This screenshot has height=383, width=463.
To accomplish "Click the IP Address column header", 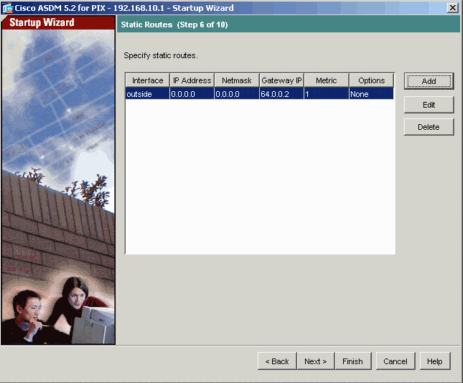I will (x=192, y=80).
